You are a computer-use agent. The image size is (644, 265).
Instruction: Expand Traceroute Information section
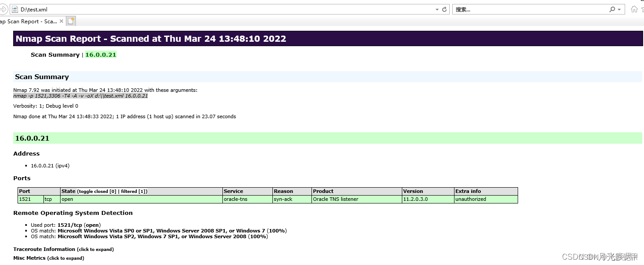tap(64, 249)
